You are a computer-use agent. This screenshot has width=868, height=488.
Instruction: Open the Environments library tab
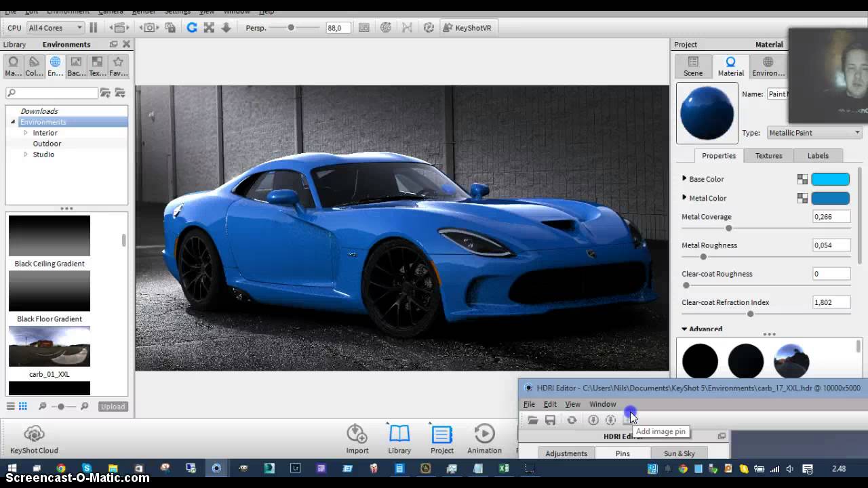coord(55,66)
